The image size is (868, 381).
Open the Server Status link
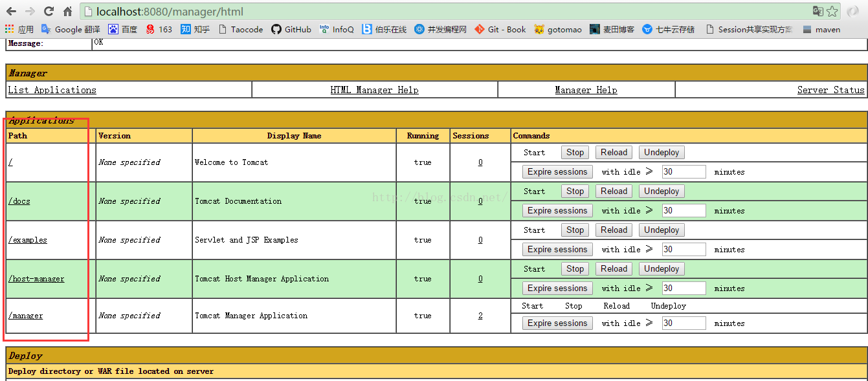click(x=831, y=90)
